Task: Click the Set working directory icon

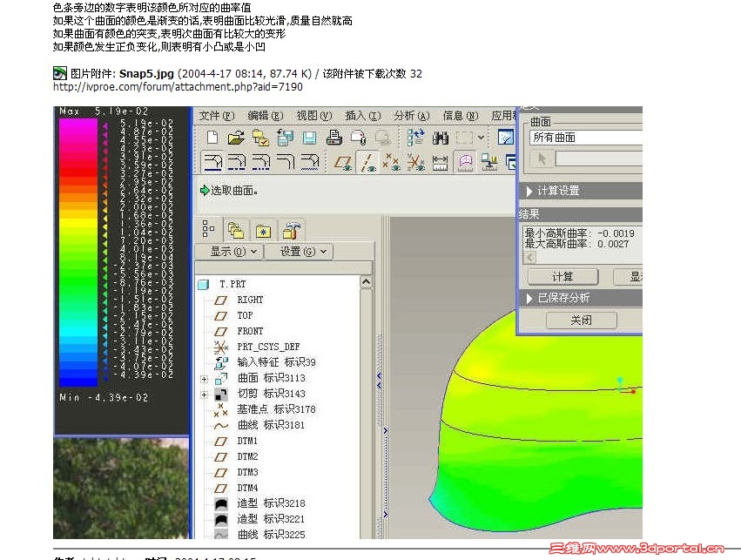Action: pos(260,138)
